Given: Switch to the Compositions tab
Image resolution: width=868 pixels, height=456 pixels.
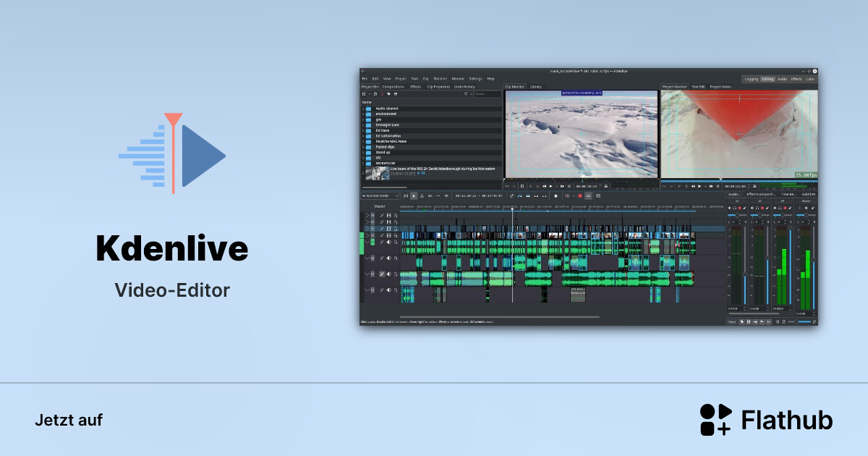Looking at the screenshot, I should (393, 86).
